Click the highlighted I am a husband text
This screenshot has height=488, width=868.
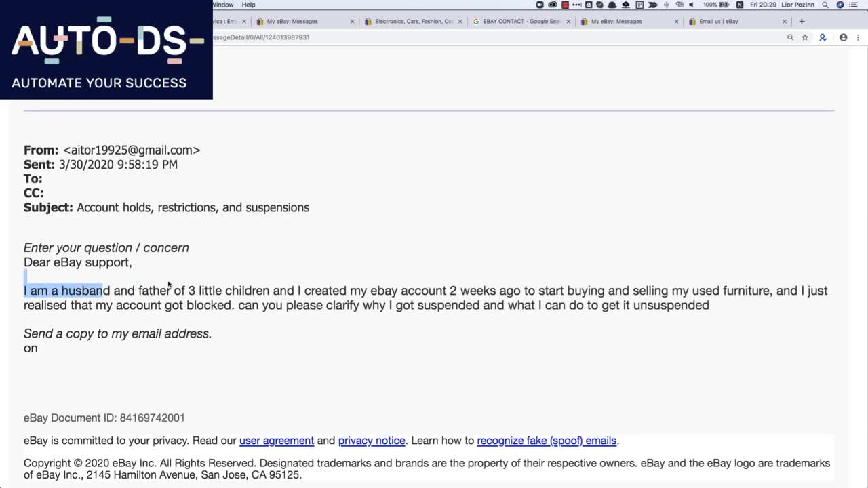[x=63, y=291]
